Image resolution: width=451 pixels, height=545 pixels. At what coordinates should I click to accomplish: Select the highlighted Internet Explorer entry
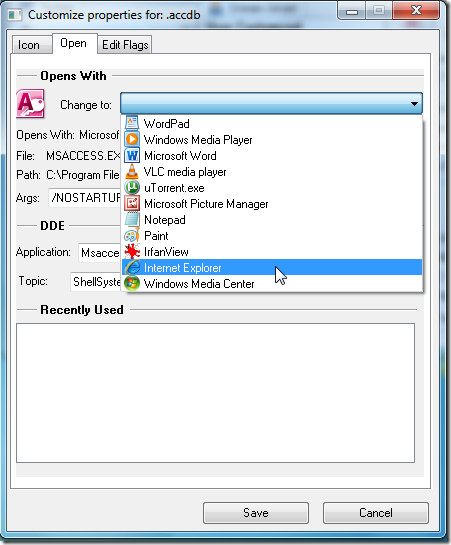click(272, 267)
